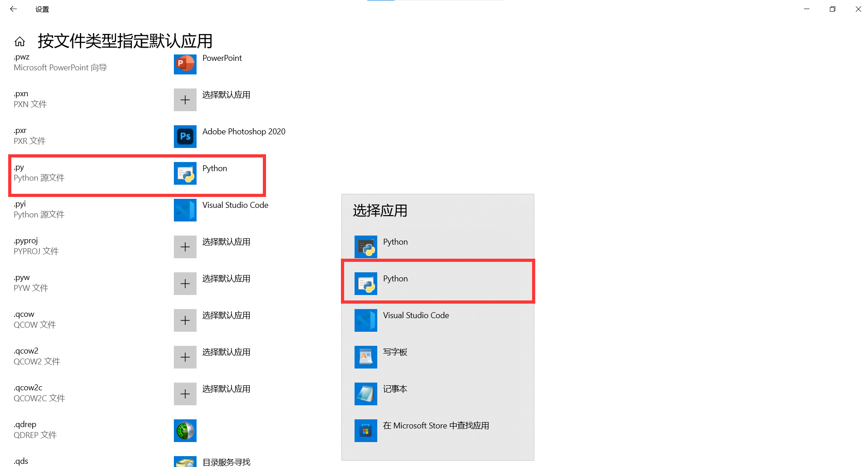The image size is (868, 467).
Task: Click Adobe Photoshop 2020 label
Action: (244, 132)
